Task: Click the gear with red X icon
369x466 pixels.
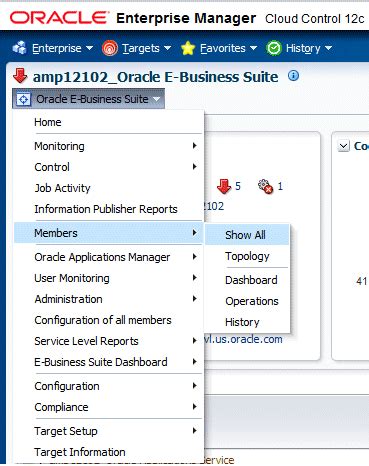Action: tap(266, 186)
